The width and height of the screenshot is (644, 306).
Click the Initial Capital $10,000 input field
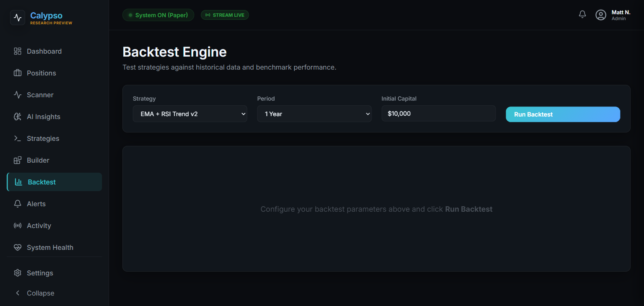pos(438,113)
